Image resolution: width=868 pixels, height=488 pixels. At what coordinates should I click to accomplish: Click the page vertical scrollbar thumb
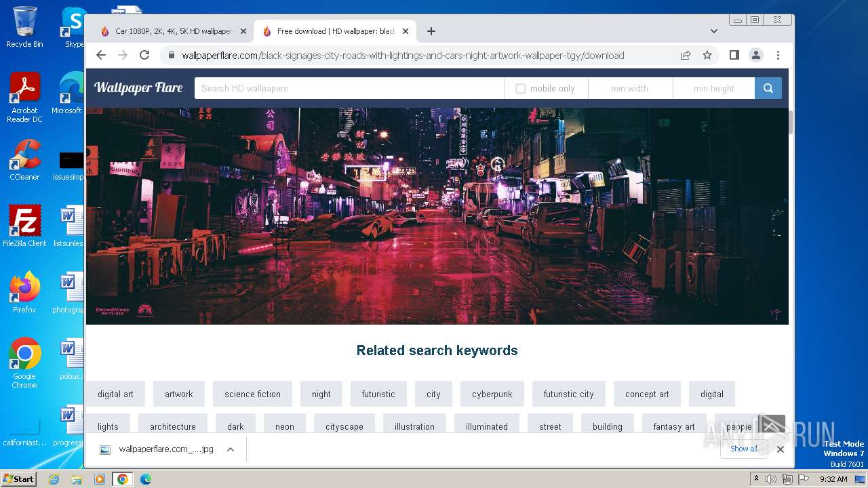click(x=791, y=122)
